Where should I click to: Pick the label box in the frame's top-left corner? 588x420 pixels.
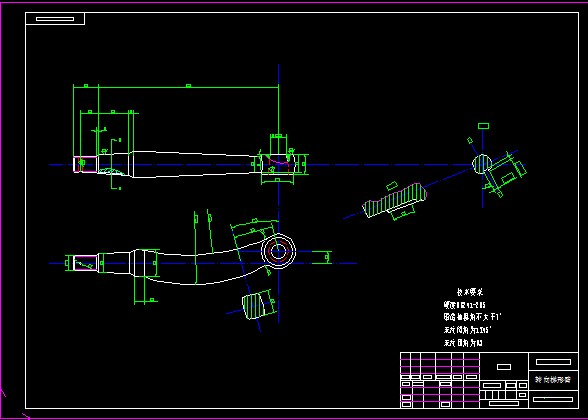[55, 19]
